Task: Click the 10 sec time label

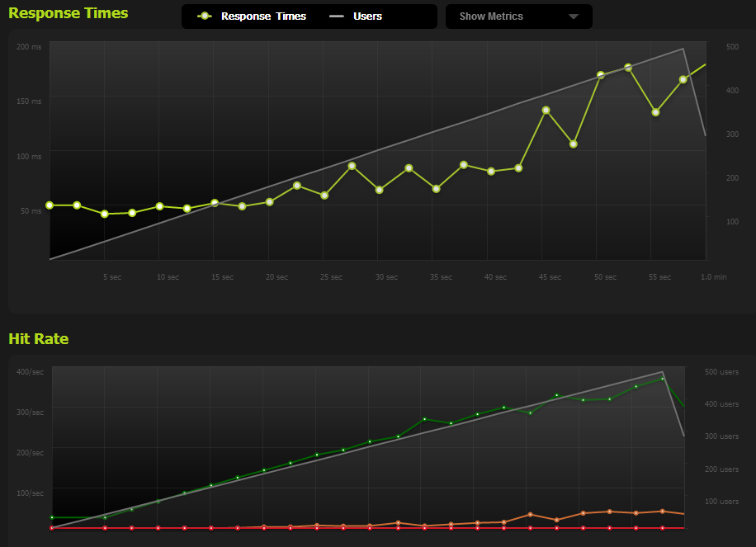Action: coord(168,277)
